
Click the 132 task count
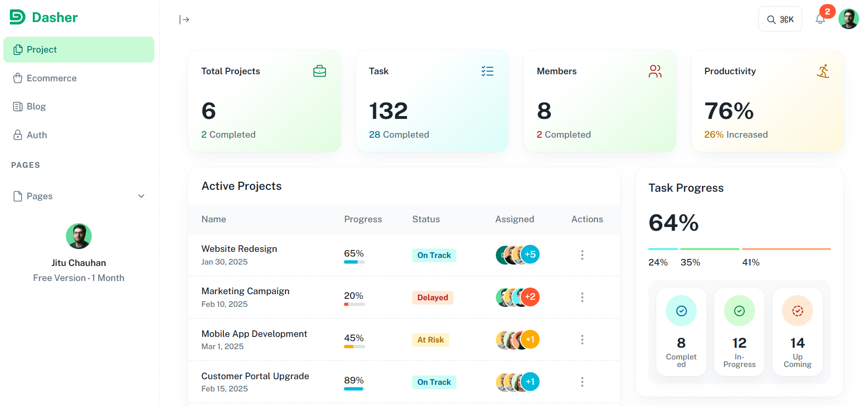pyautogui.click(x=388, y=111)
